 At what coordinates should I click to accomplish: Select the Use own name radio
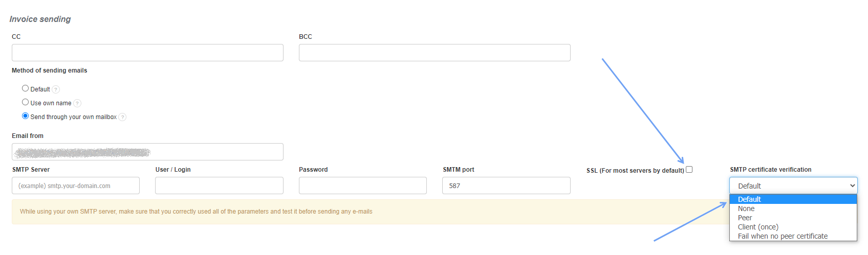(25, 102)
